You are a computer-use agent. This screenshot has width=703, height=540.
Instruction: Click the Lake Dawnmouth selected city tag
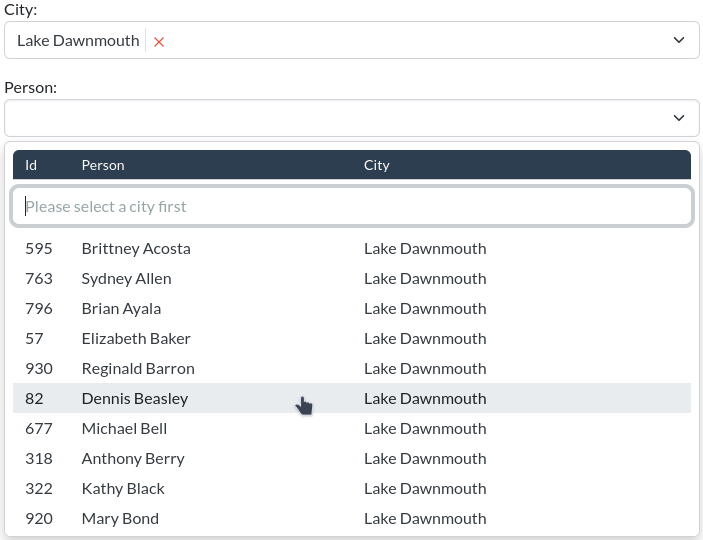(x=78, y=41)
